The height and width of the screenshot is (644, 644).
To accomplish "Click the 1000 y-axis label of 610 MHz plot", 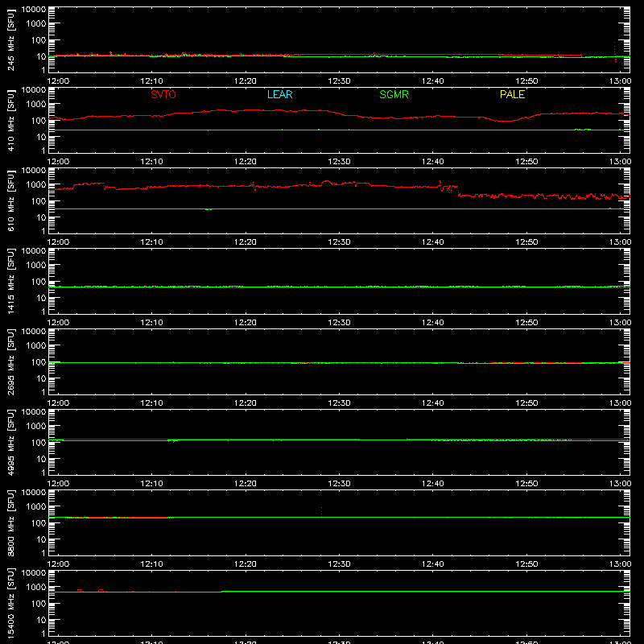I will pos(36,185).
